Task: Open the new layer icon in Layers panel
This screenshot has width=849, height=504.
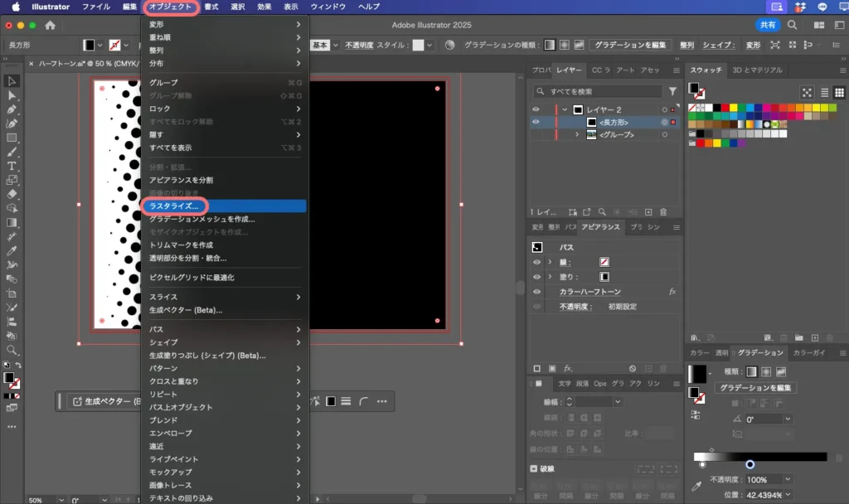Action: 648,211
